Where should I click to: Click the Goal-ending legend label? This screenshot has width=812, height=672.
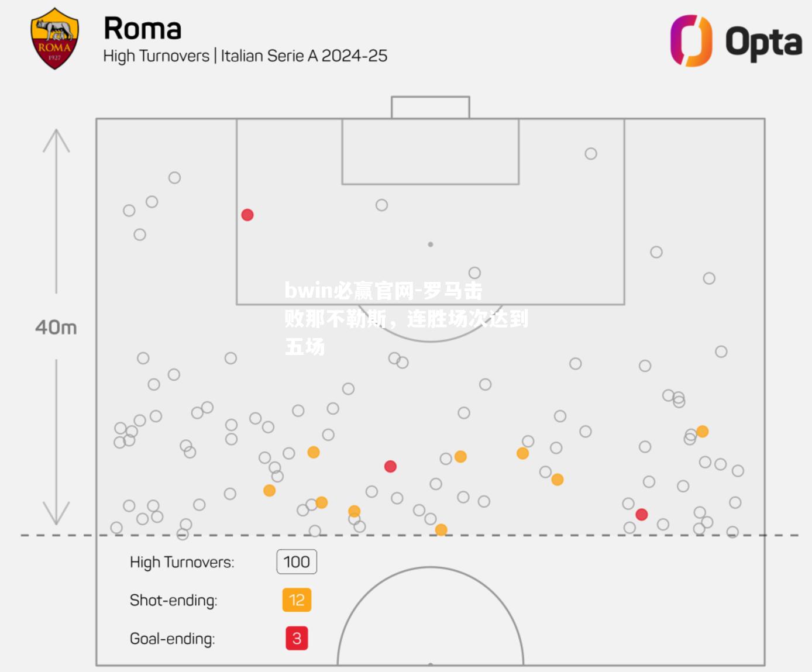173,639
